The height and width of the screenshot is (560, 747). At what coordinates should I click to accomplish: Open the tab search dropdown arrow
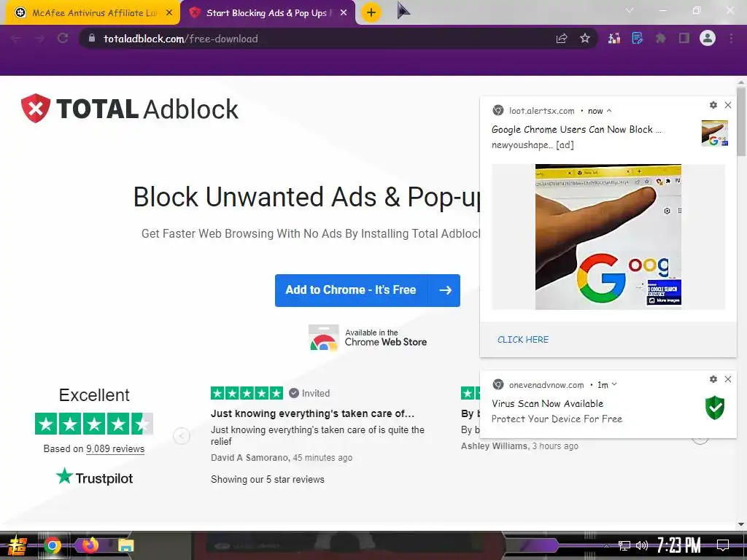coord(630,10)
